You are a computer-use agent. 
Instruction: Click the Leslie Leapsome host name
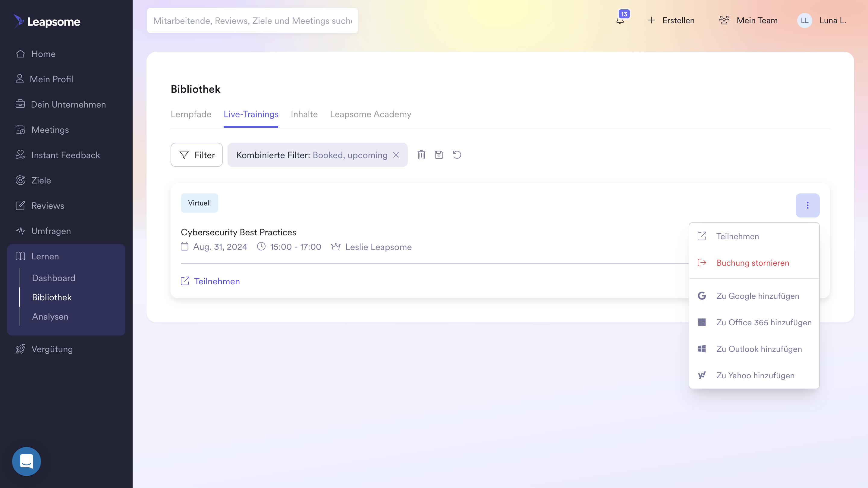click(x=379, y=247)
